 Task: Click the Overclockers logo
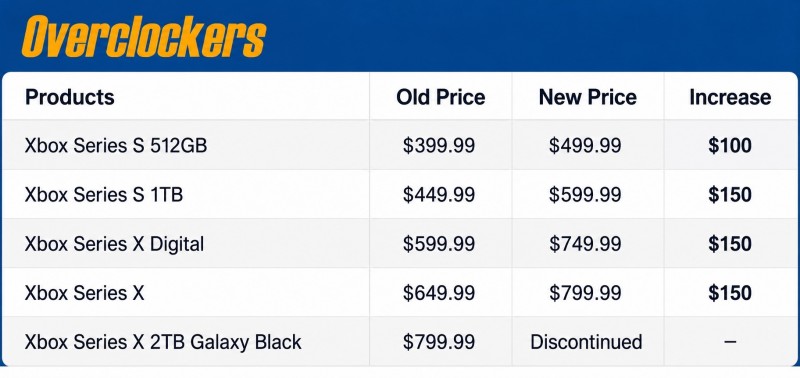[143, 37]
